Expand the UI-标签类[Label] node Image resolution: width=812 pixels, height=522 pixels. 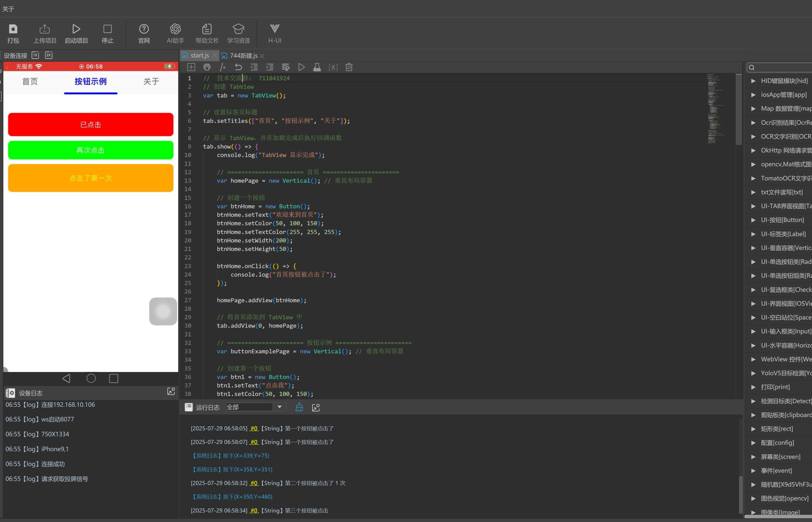(753, 234)
